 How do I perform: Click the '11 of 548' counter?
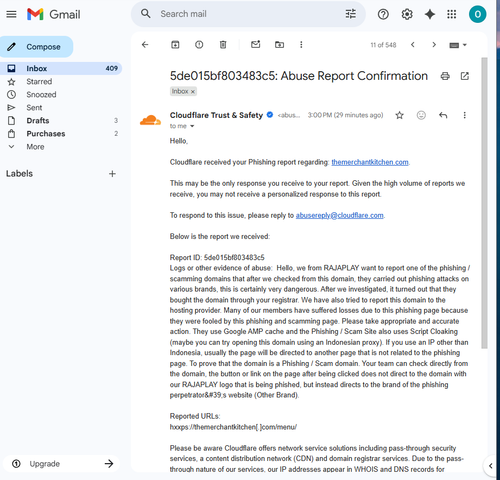point(383,45)
